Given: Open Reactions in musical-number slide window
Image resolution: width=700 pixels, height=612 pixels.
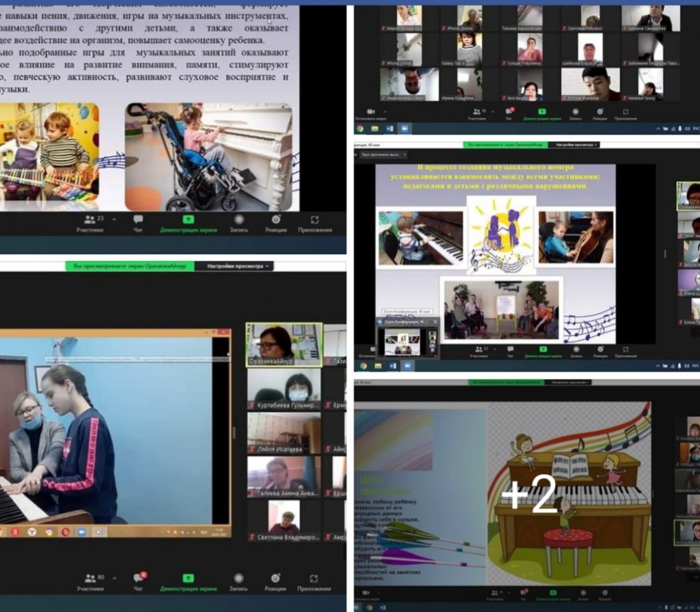Looking at the screenshot, I should coord(600,352).
